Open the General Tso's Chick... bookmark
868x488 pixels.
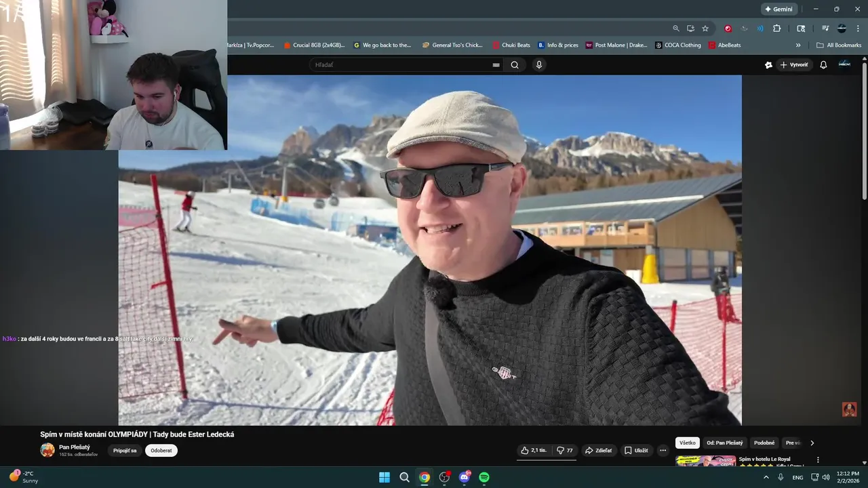(452, 45)
